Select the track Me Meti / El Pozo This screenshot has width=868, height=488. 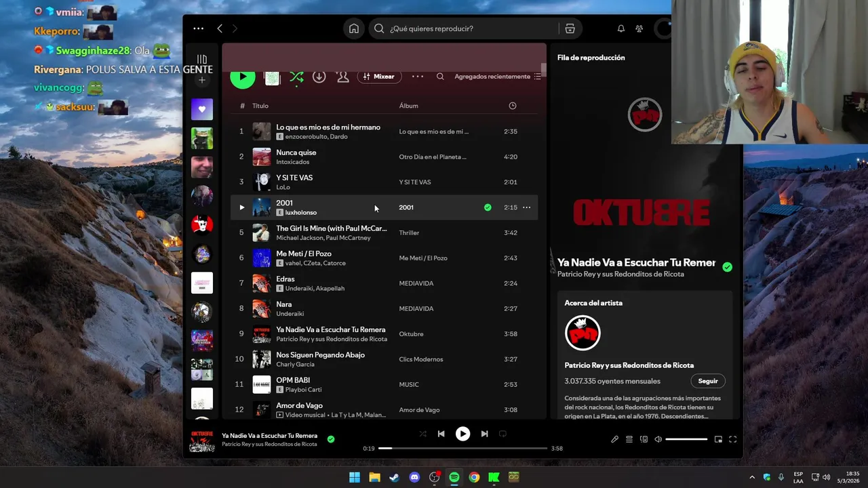pos(304,253)
